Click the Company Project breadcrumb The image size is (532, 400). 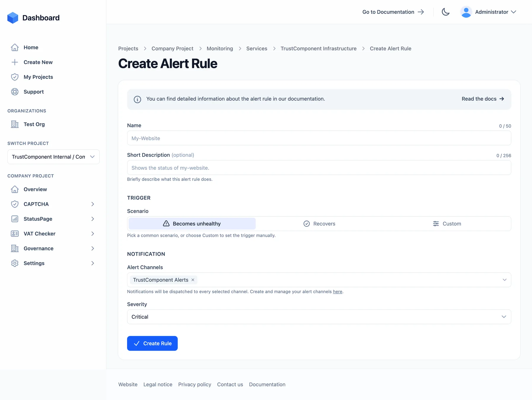coord(172,48)
